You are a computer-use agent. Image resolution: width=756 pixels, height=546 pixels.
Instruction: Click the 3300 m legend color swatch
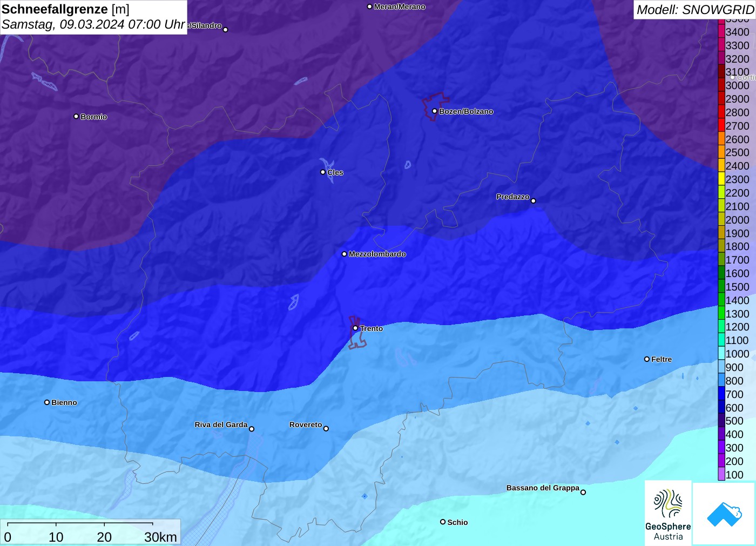[x=721, y=45]
